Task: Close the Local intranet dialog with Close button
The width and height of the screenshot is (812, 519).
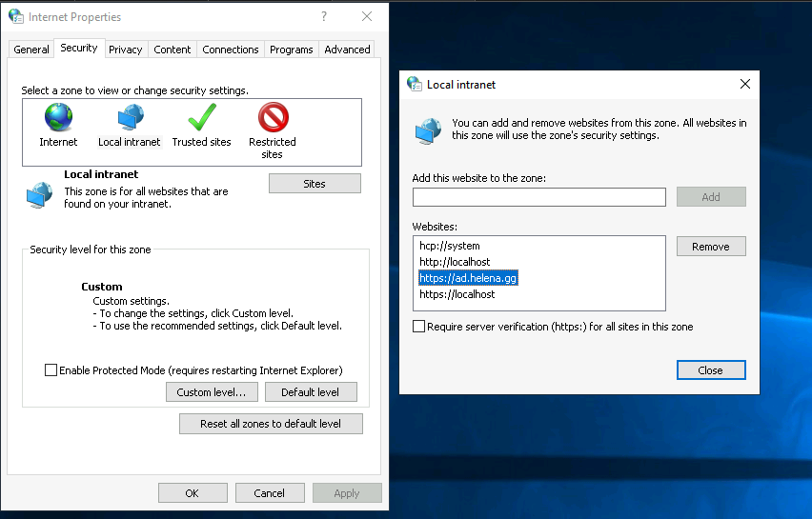Action: pos(711,370)
